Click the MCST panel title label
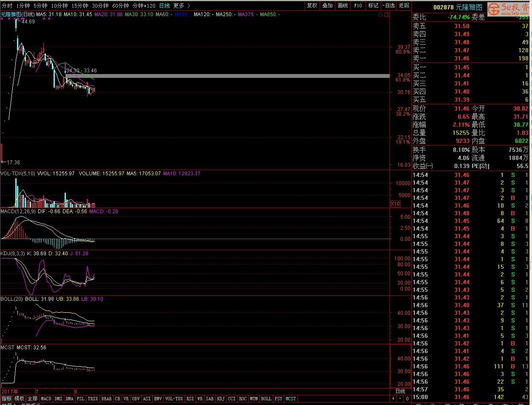Viewport: 532px width, 405px height. 7,348
